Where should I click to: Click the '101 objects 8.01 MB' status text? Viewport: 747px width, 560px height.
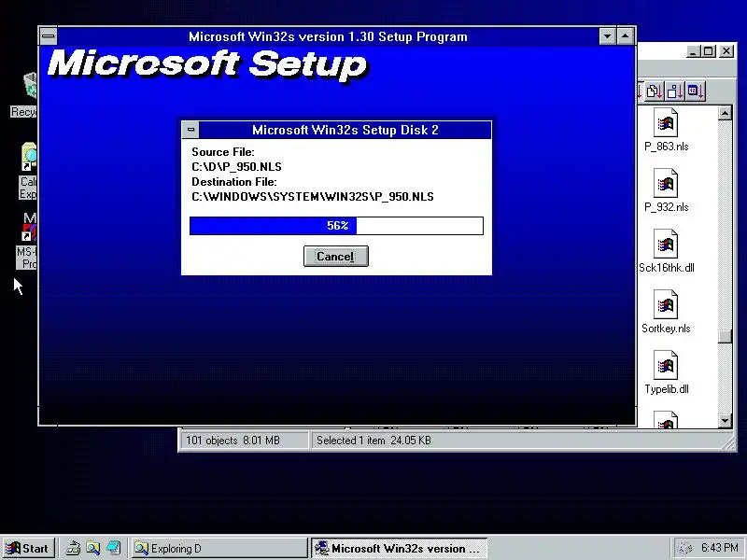click(x=233, y=441)
